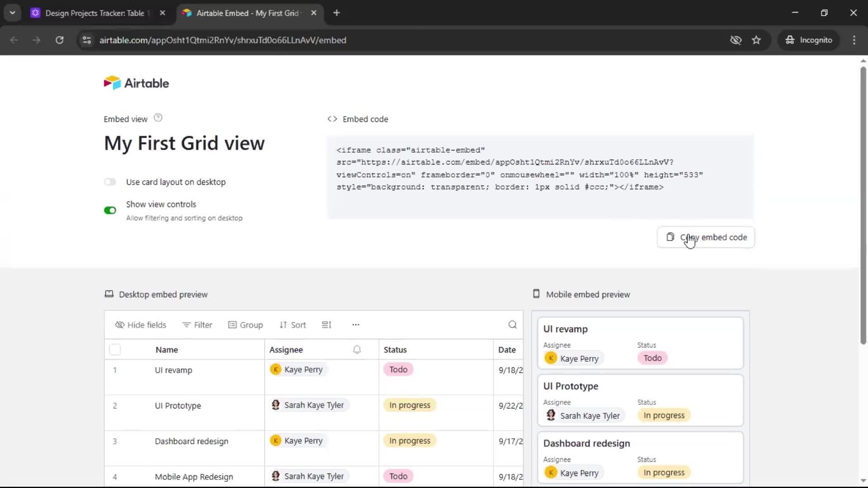The image size is (868, 488).
Task: Click the mobile embed preview phone icon
Action: [536, 294]
